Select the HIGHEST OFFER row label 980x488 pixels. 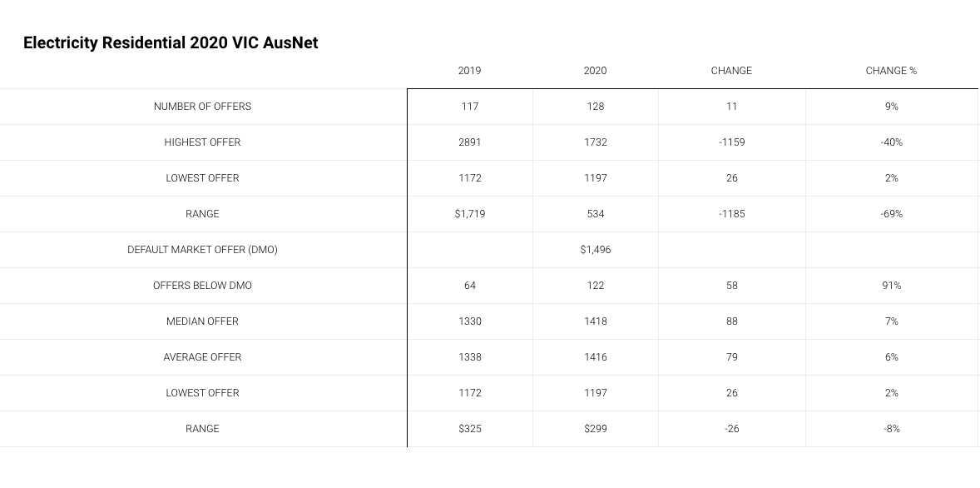[202, 142]
